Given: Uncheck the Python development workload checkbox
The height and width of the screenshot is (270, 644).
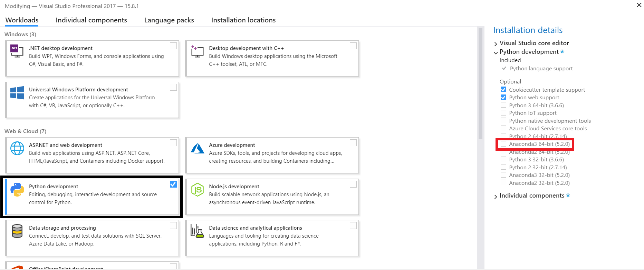Looking at the screenshot, I should pyautogui.click(x=173, y=184).
